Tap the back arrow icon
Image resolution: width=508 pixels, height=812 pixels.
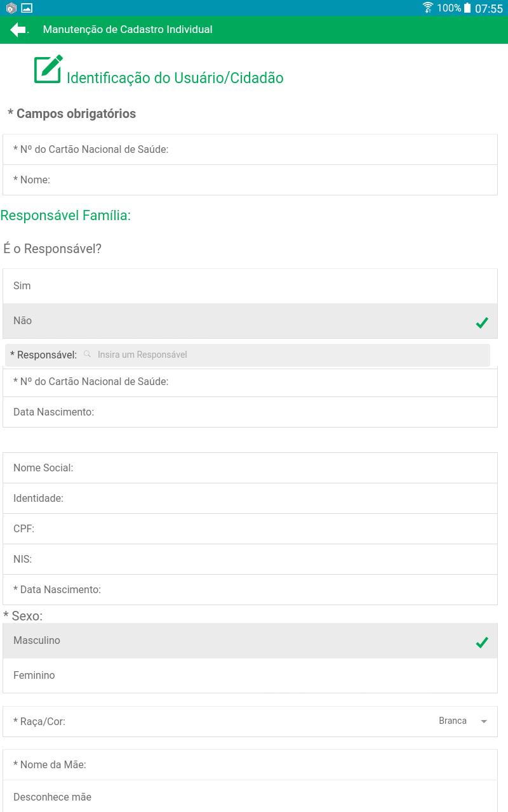coord(18,29)
